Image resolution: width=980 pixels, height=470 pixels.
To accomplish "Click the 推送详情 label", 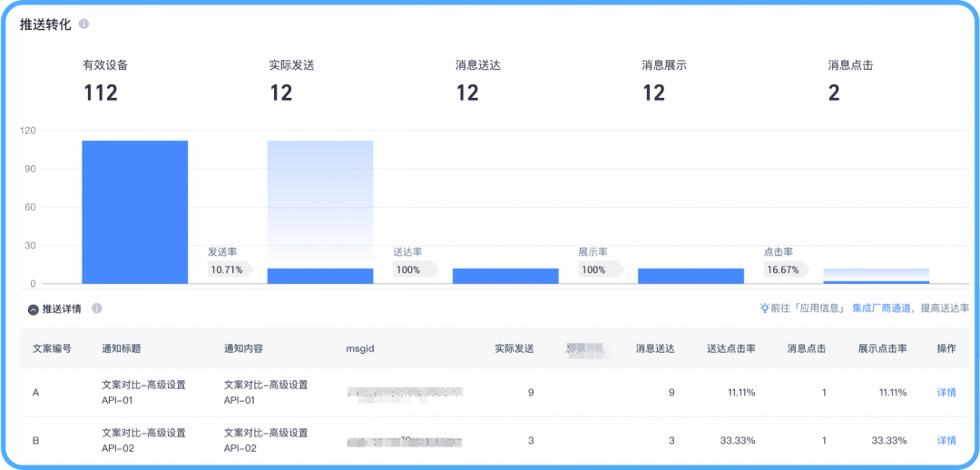I will coord(62,309).
